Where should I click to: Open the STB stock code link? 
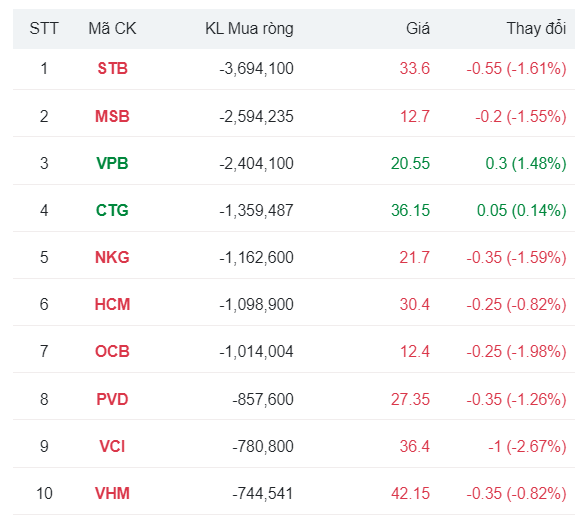click(112, 68)
